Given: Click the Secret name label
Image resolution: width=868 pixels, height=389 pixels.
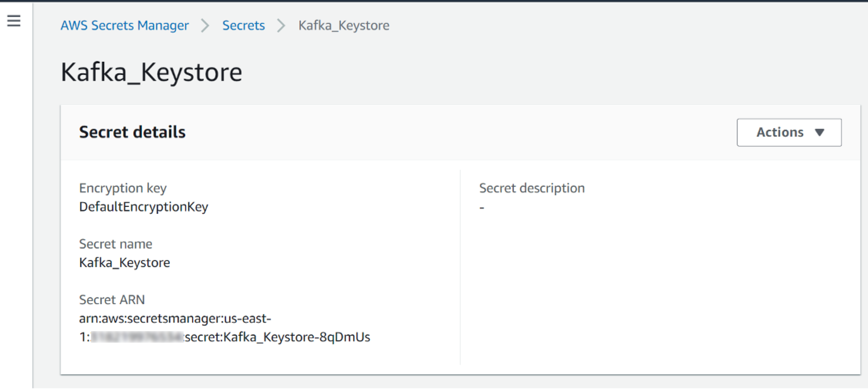Looking at the screenshot, I should pos(116,244).
